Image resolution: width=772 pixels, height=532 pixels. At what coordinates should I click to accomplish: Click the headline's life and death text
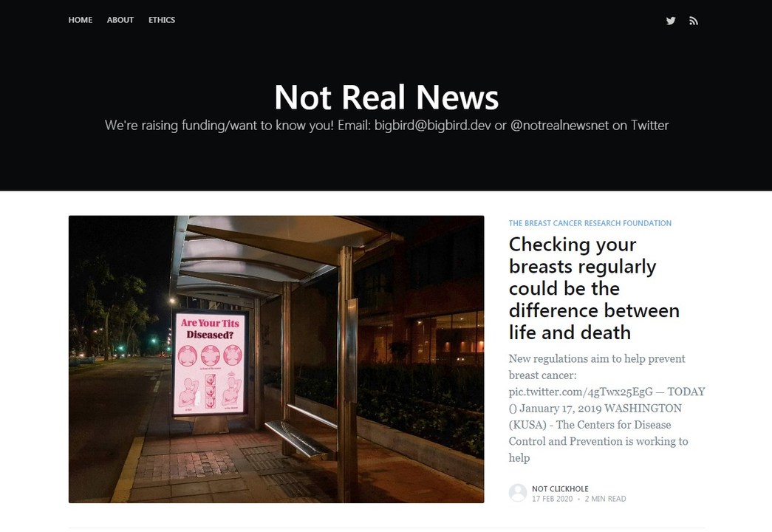point(569,332)
